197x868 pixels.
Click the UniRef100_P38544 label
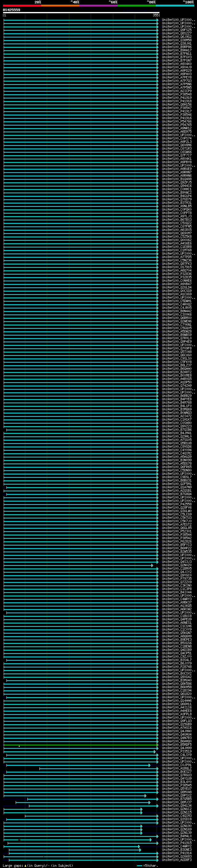pyautogui.click(x=177, y=535)
